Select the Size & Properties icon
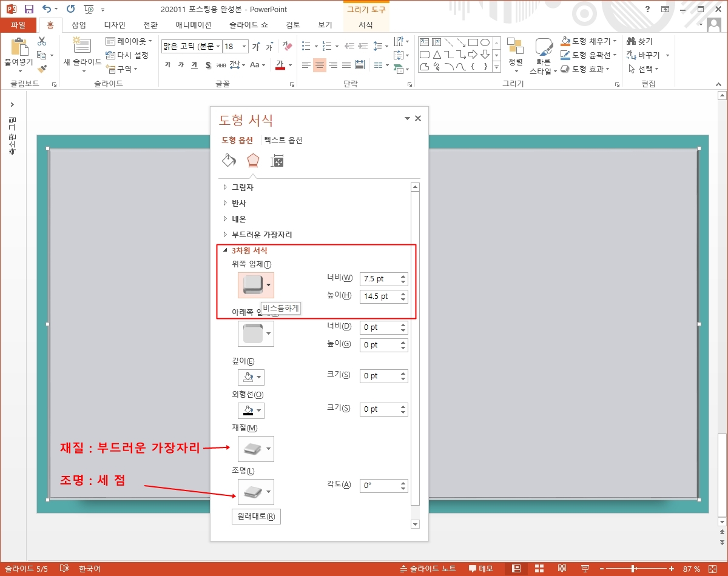 click(277, 161)
